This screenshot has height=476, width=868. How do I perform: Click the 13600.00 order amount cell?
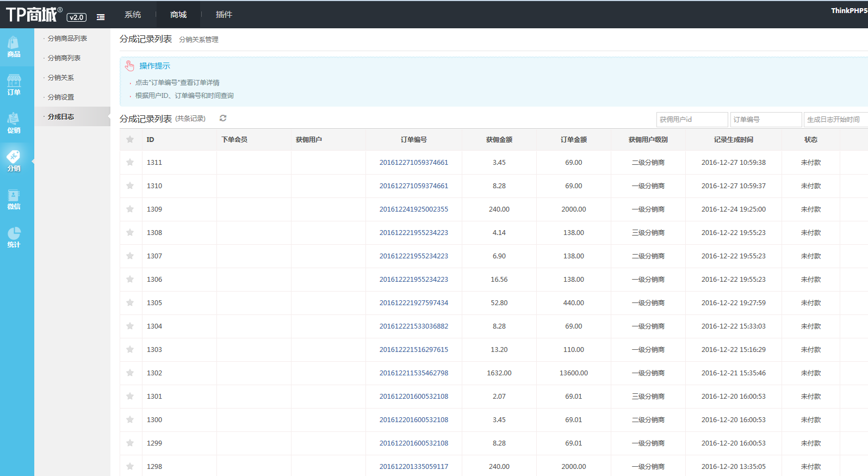click(x=574, y=373)
